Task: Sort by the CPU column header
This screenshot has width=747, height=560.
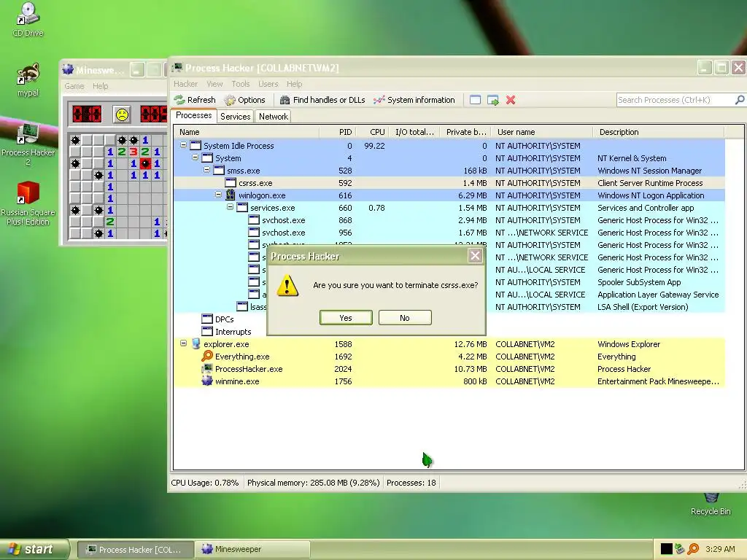Action: click(x=372, y=133)
